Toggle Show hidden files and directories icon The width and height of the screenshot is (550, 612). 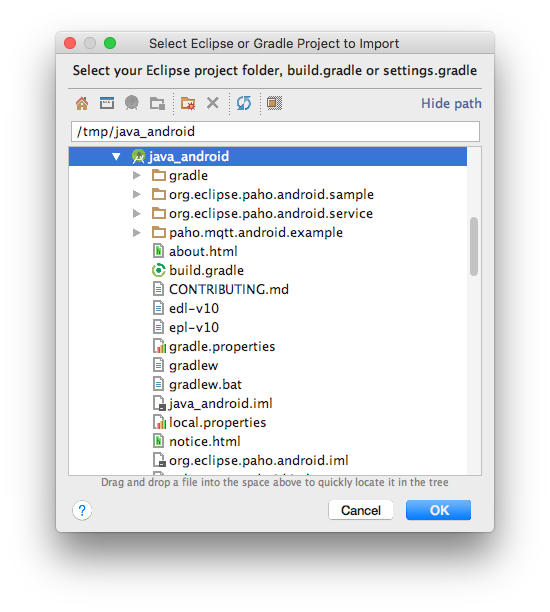(274, 103)
